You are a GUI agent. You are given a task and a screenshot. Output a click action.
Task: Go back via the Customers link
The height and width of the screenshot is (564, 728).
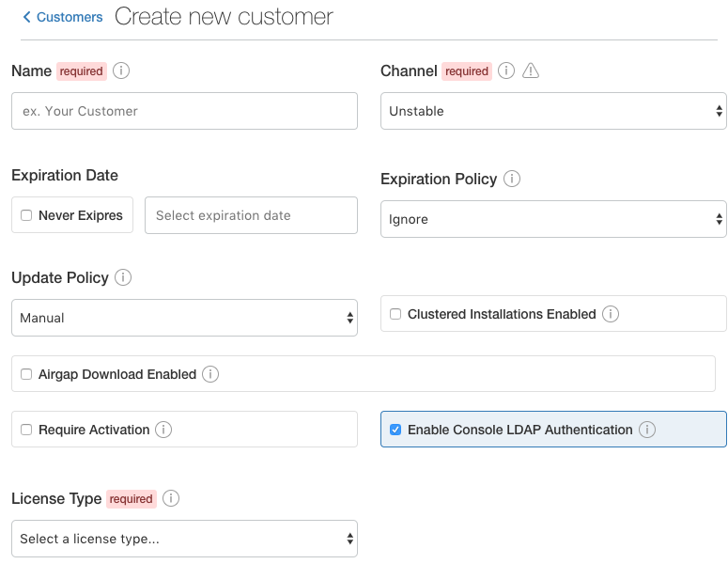pyautogui.click(x=62, y=17)
